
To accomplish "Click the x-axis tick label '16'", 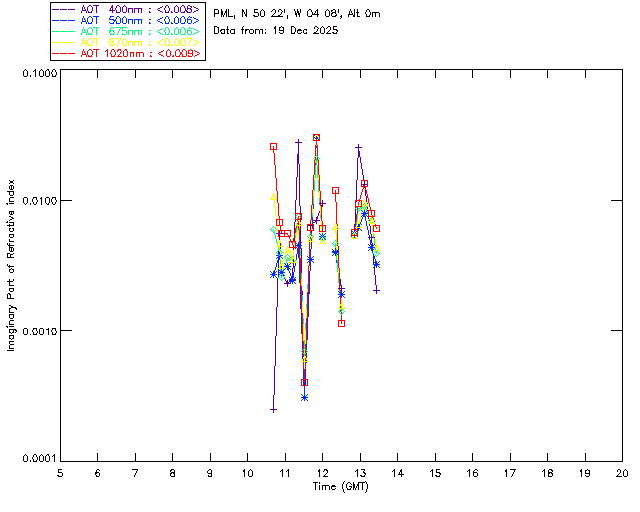I will (x=473, y=473).
